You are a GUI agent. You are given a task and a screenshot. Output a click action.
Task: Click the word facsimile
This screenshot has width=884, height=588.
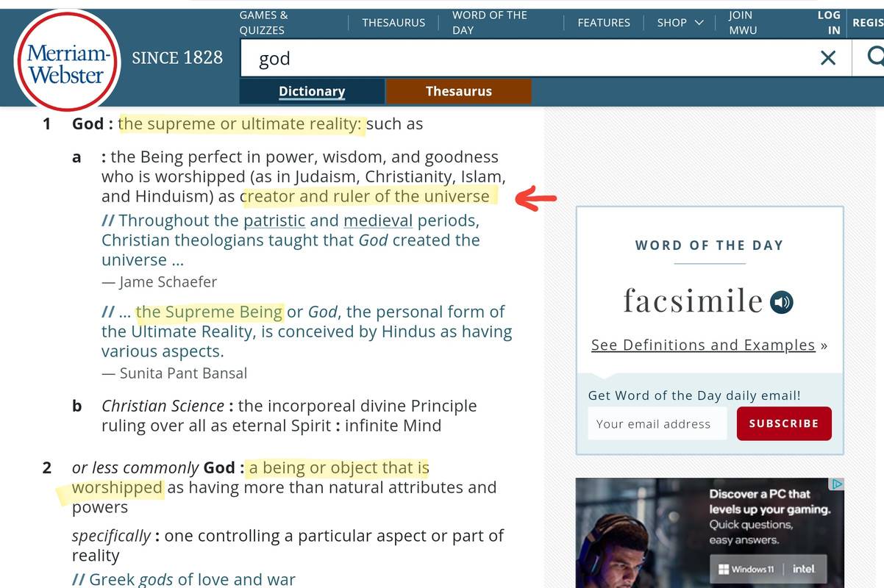click(x=693, y=301)
